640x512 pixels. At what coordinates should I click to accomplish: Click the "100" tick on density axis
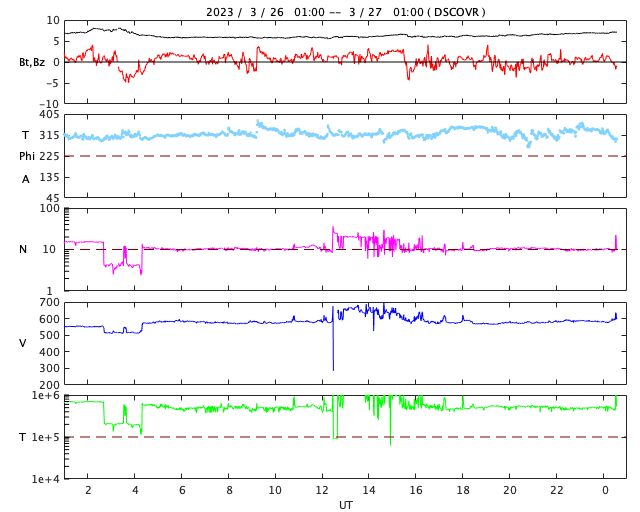[50, 208]
